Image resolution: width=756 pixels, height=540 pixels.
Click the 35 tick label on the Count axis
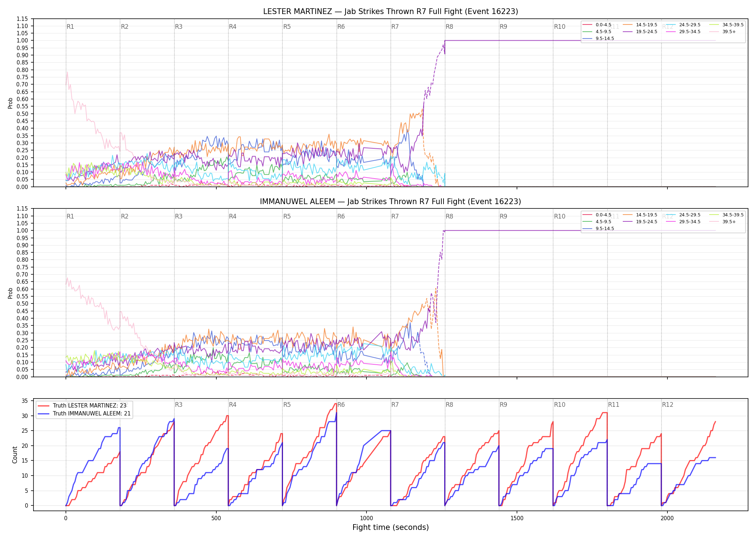tap(25, 401)
